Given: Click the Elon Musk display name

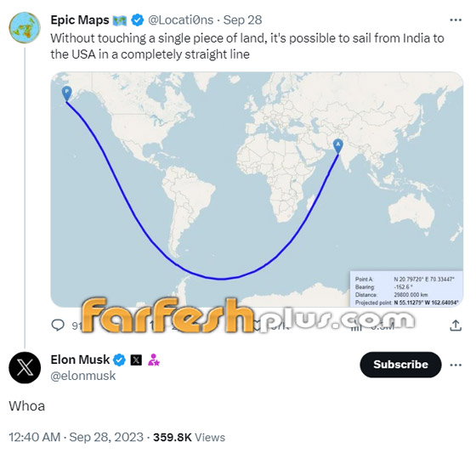Looking at the screenshot, I should pos(80,360).
